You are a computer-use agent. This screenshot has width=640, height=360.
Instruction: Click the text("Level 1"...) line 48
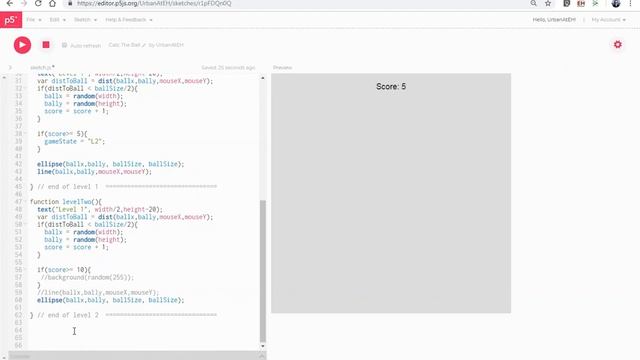coord(100,209)
